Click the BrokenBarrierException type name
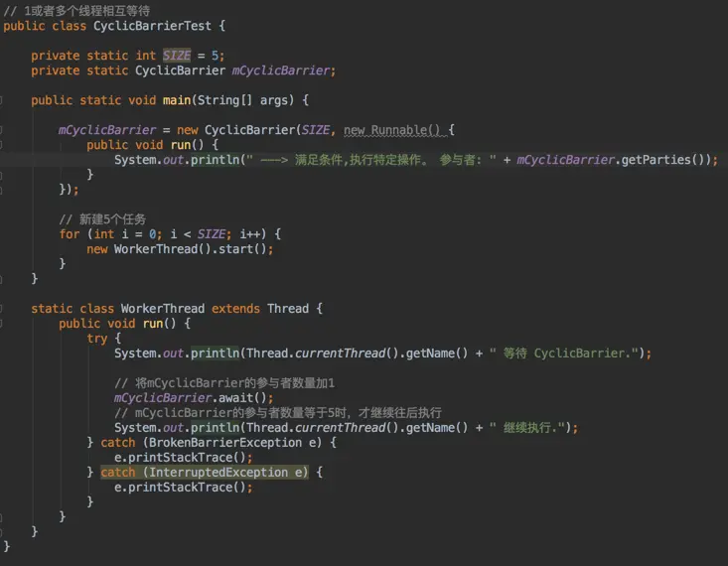Viewport: 728px width, 566px height. click(x=225, y=443)
